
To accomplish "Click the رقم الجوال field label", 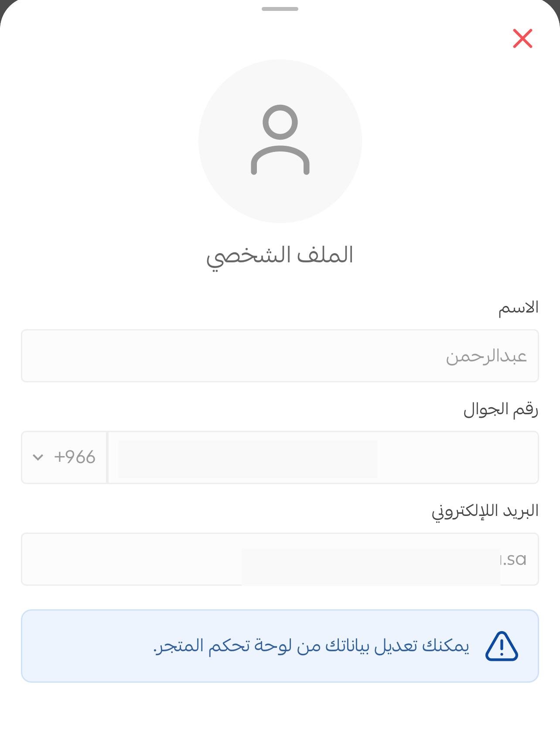I will tap(501, 410).
